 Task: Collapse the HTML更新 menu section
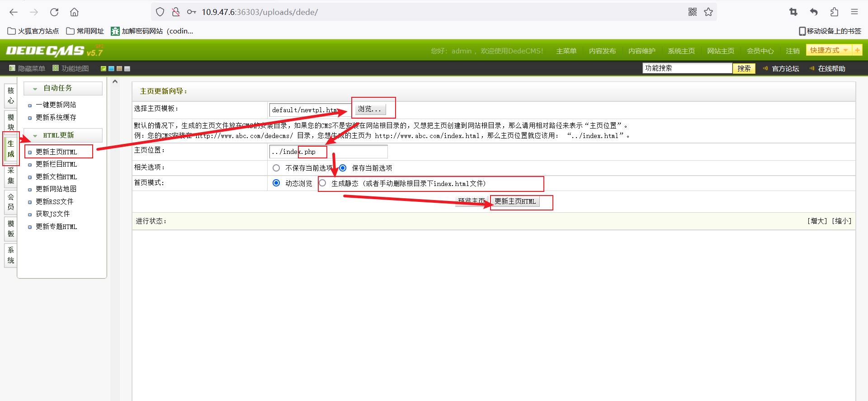click(x=63, y=135)
